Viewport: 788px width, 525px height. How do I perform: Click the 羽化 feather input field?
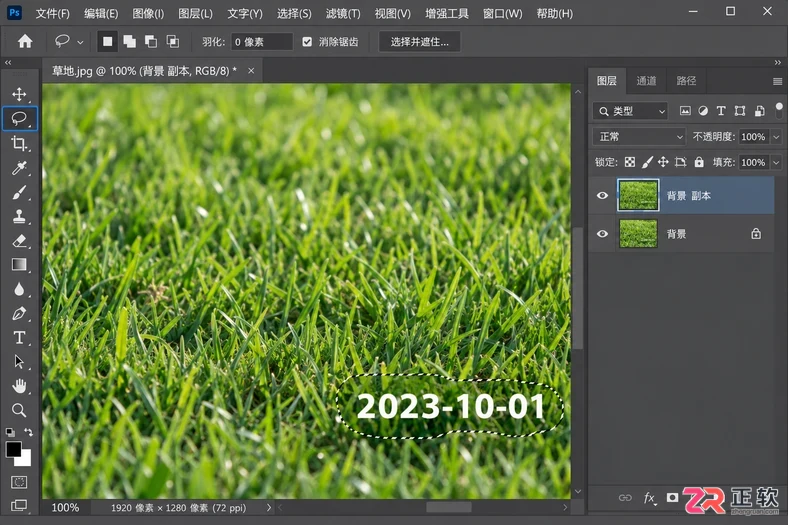click(x=262, y=42)
